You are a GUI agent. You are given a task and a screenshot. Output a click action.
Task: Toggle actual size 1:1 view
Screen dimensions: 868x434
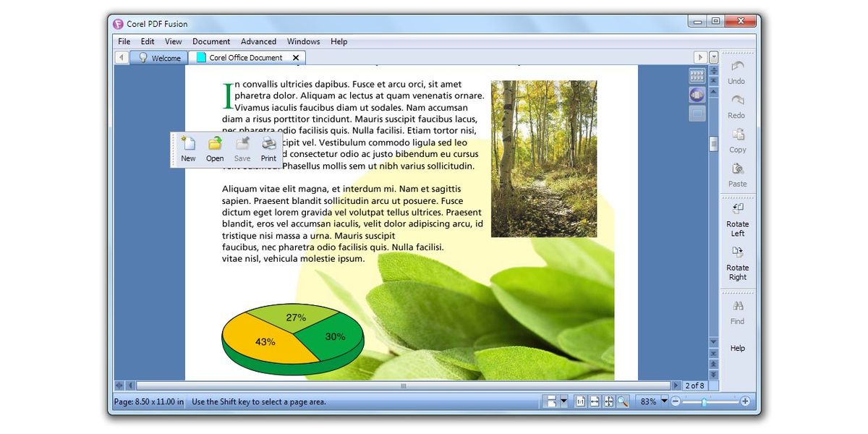tap(580, 401)
